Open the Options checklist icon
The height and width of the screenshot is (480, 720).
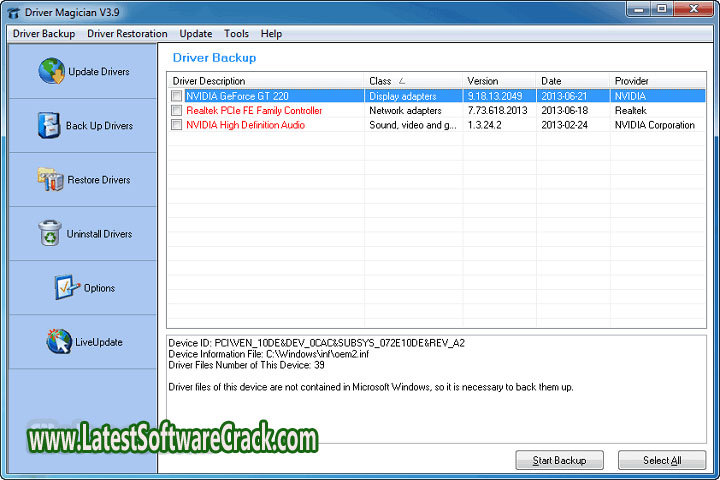[x=66, y=287]
